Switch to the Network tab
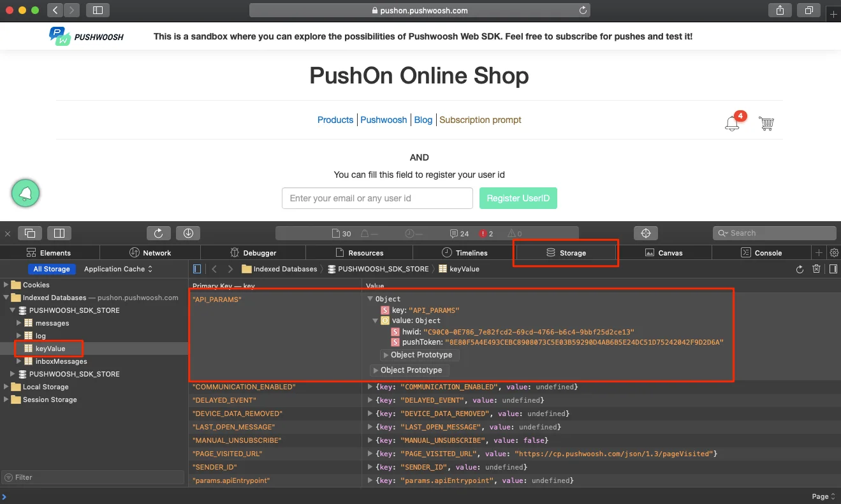 151,252
